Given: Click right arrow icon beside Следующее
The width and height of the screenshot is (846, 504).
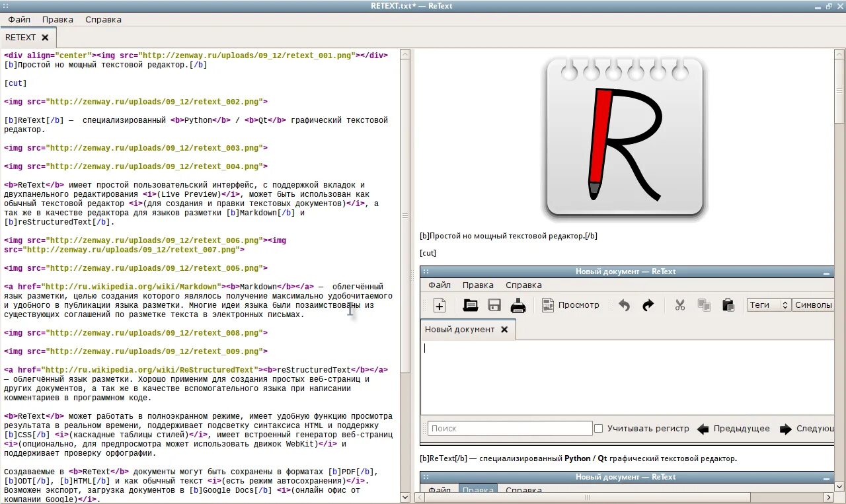Looking at the screenshot, I should pyautogui.click(x=785, y=429).
